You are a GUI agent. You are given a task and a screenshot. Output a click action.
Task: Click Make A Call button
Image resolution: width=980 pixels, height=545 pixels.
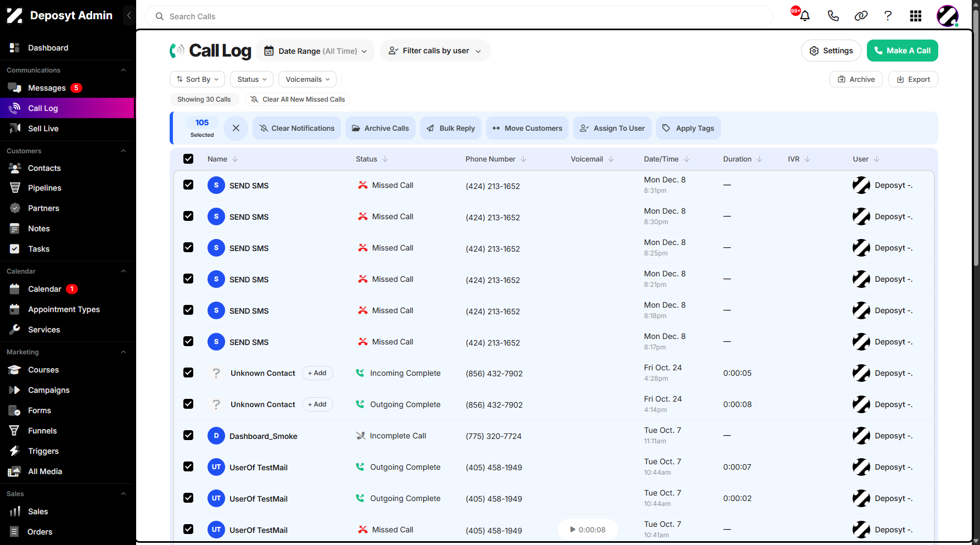pyautogui.click(x=903, y=51)
